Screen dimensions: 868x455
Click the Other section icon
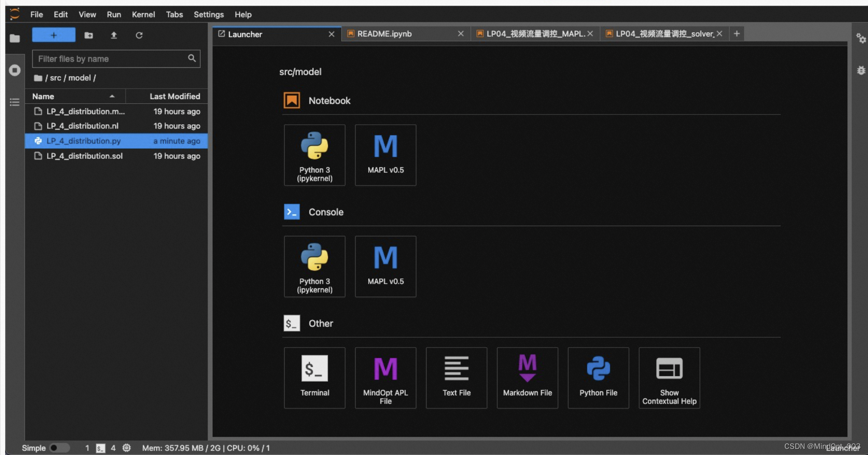tap(292, 323)
